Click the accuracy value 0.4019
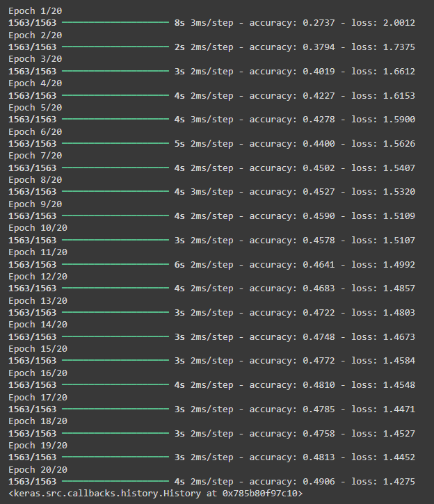 tap(319, 72)
